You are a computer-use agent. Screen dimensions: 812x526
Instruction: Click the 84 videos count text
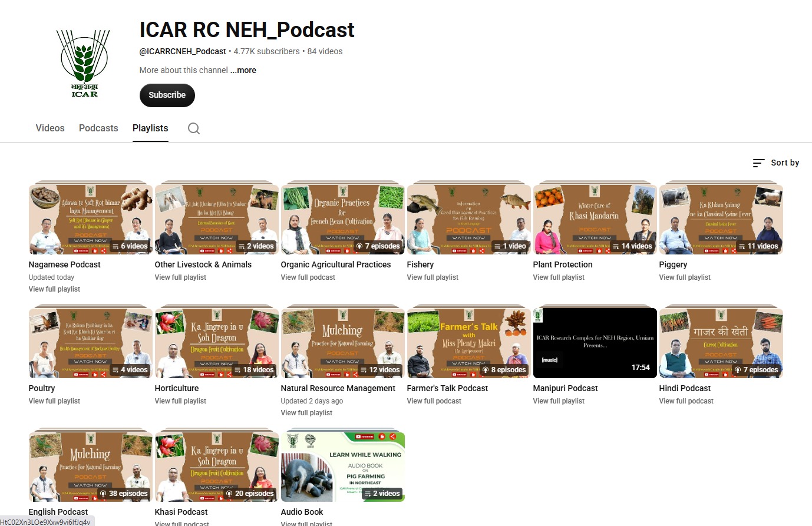325,51
